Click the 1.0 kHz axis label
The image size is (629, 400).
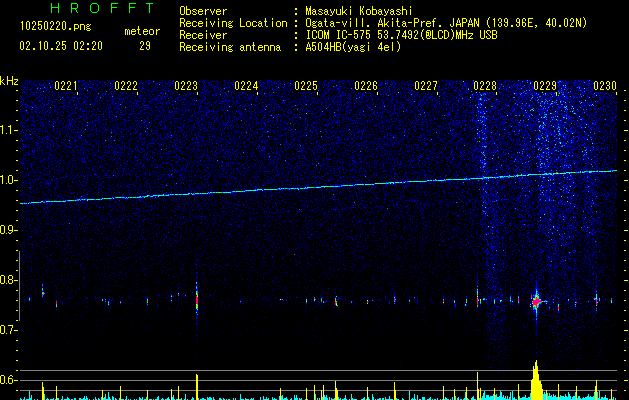click(8, 180)
